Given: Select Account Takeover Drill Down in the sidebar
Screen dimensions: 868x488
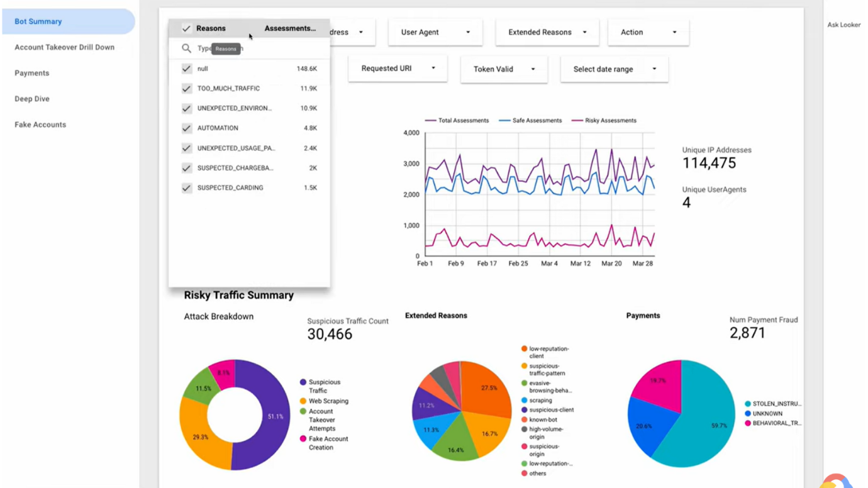Looking at the screenshot, I should tap(64, 47).
